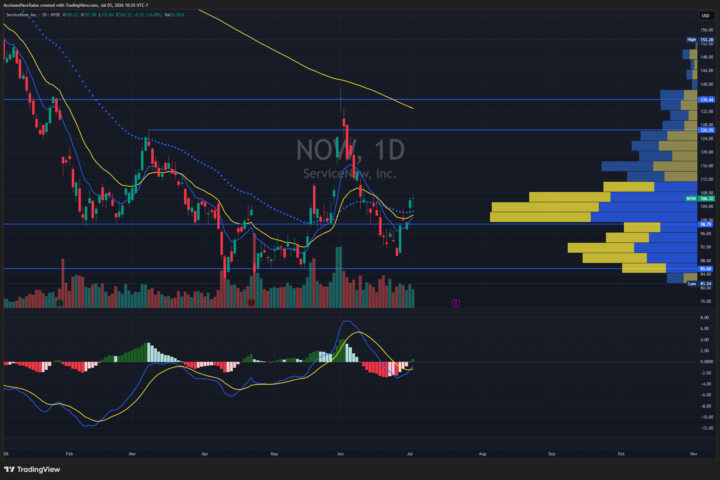Click the tallest volume bar near June
Image resolution: width=720 pixels, height=480 pixels.
[x=339, y=277]
